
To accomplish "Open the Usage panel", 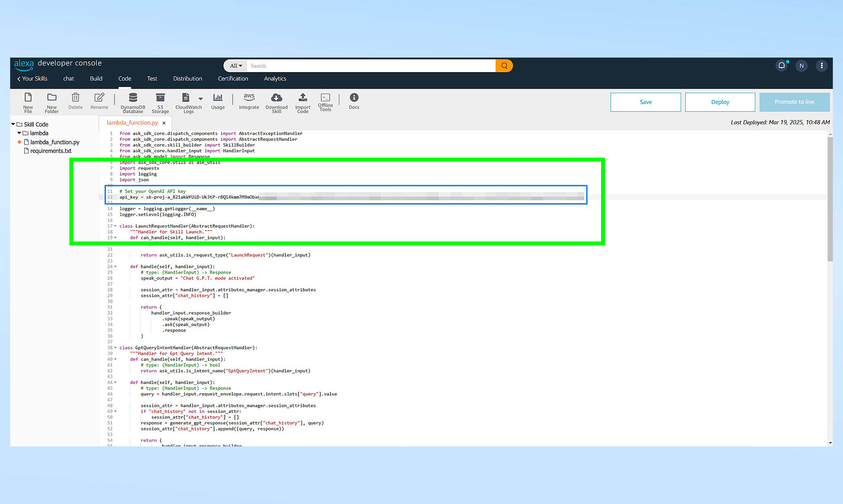I will (218, 102).
